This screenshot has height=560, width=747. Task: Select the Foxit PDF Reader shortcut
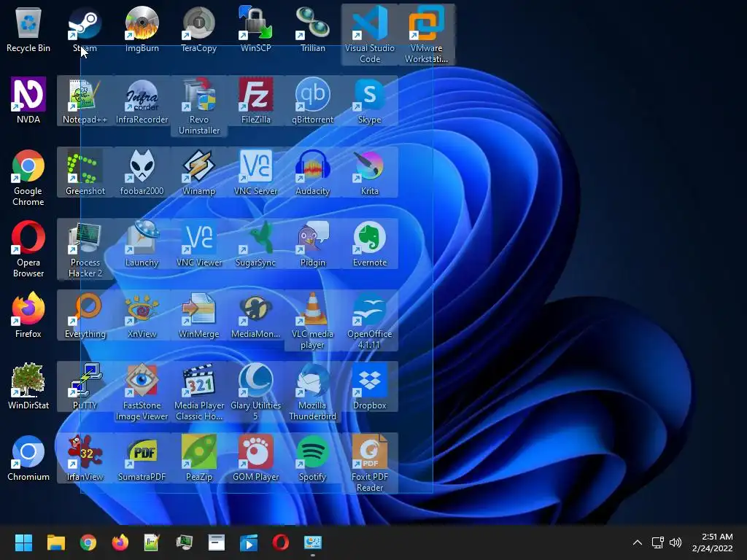370,463
